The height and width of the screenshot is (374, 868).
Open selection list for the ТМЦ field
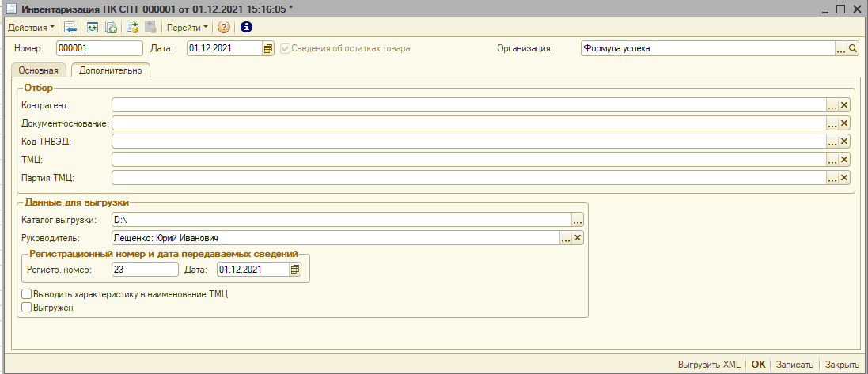click(x=832, y=160)
